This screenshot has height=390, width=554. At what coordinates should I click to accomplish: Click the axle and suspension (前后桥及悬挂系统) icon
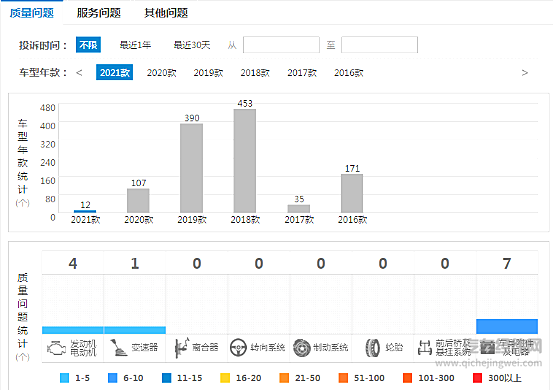(424, 348)
